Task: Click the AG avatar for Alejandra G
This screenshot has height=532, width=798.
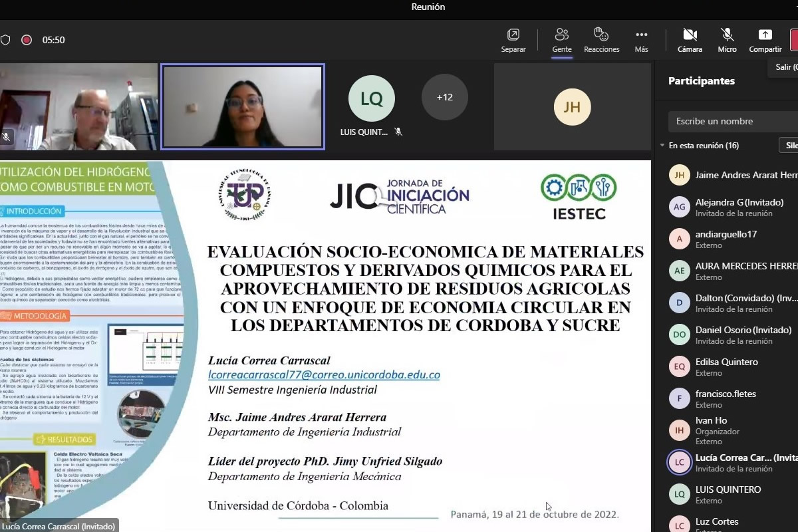Action: coord(680,207)
